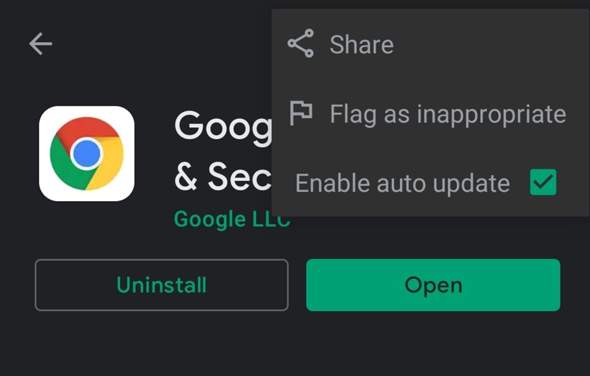Click the green checkmark next to auto update
Viewport: 590px width, 376px height.
click(x=543, y=183)
